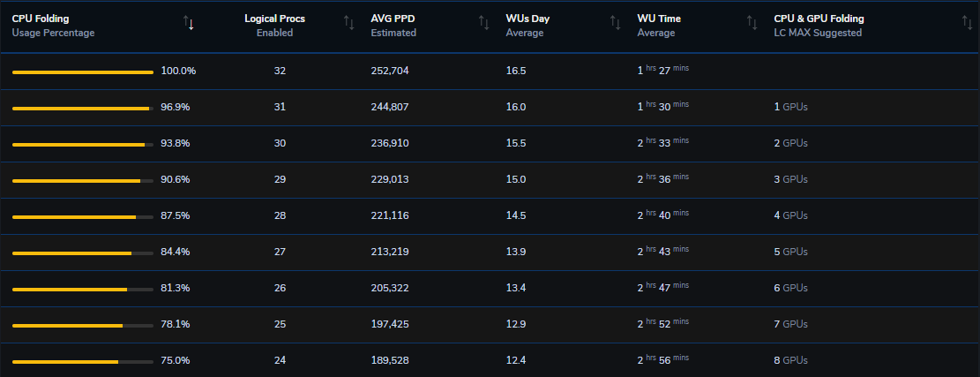
Task: Sort CPU & GPU Folding column arrows
Action: click(x=966, y=23)
